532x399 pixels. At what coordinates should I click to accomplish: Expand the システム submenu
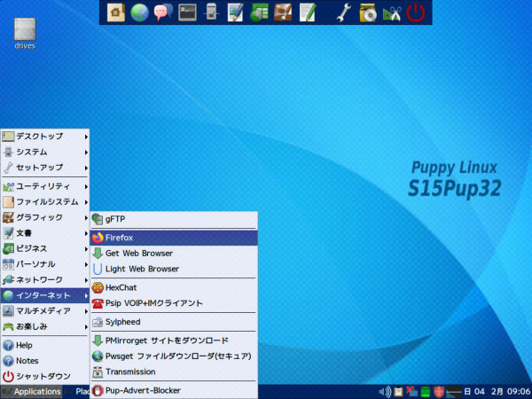coord(45,152)
